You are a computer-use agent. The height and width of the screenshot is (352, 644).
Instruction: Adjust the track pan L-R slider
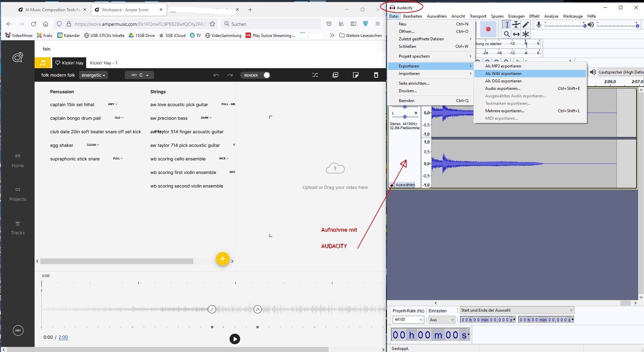(405, 115)
